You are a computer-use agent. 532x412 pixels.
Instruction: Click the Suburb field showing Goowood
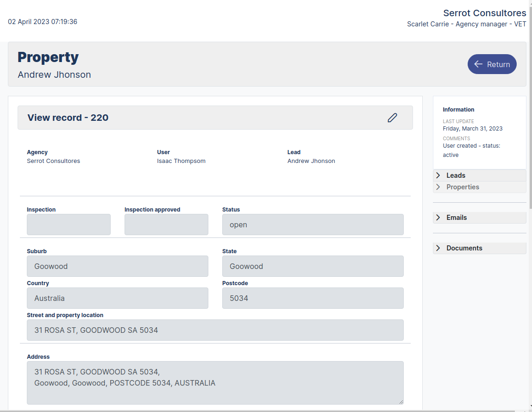point(117,266)
